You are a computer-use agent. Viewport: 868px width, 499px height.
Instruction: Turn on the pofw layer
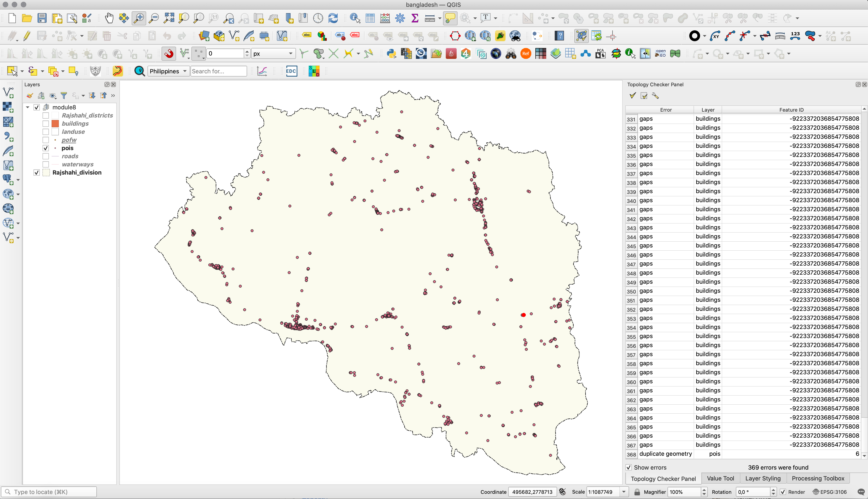click(45, 140)
